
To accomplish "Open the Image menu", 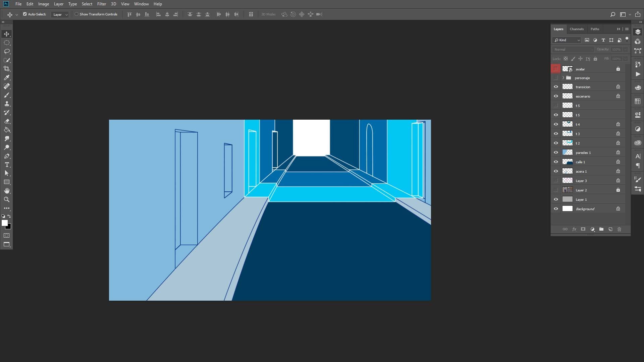I will coord(44,4).
